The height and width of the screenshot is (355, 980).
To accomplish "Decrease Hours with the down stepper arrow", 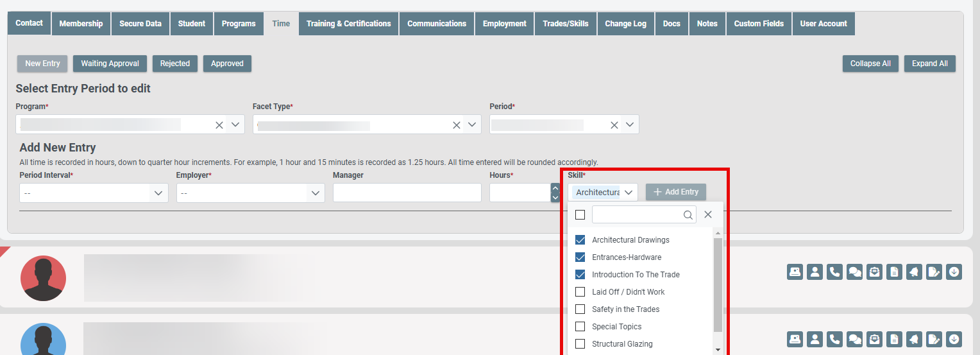I will pyautogui.click(x=555, y=198).
